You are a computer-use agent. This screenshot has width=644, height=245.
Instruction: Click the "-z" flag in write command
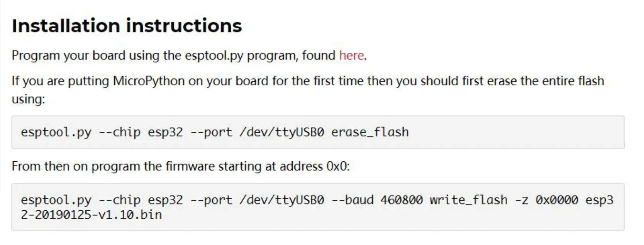(522, 200)
